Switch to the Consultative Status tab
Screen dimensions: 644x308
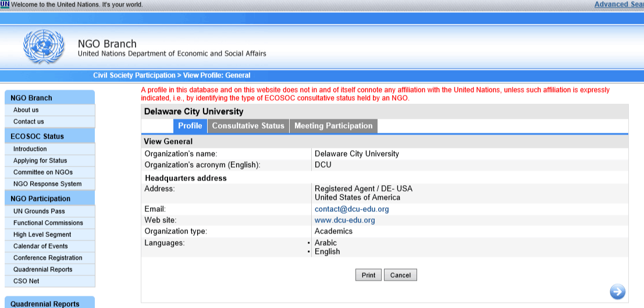pyautogui.click(x=248, y=126)
